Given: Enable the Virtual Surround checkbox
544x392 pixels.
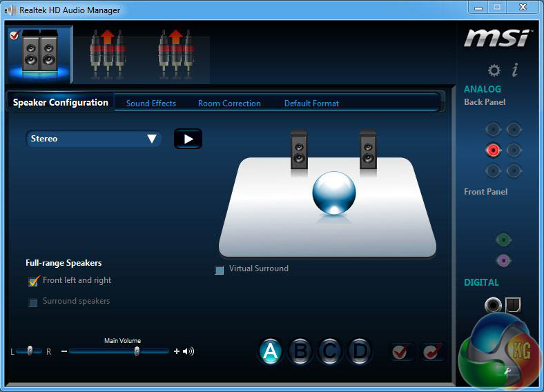Looking at the screenshot, I should pyautogui.click(x=220, y=270).
